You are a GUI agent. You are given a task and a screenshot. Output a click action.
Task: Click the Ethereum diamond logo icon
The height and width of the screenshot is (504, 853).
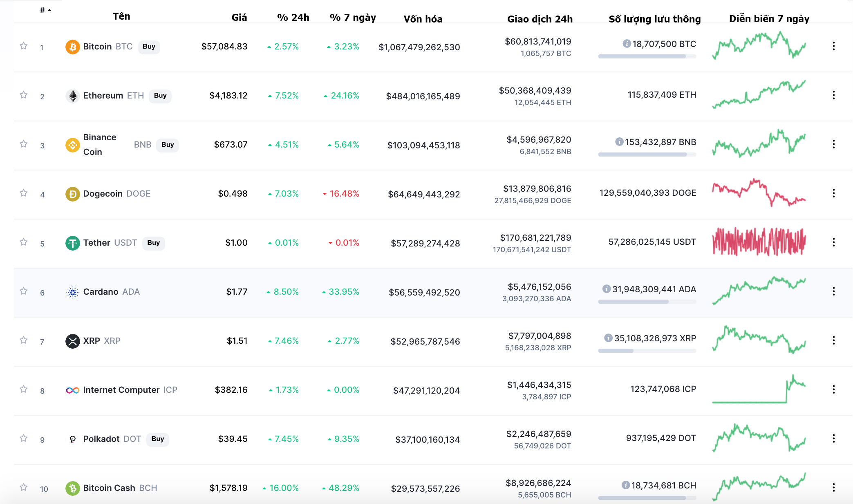tap(72, 96)
